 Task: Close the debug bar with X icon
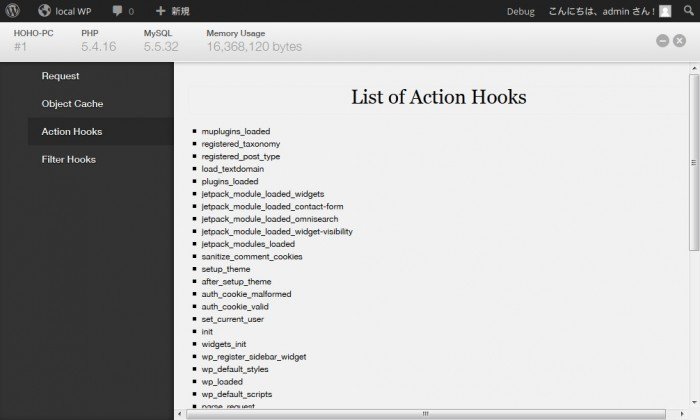click(x=680, y=40)
